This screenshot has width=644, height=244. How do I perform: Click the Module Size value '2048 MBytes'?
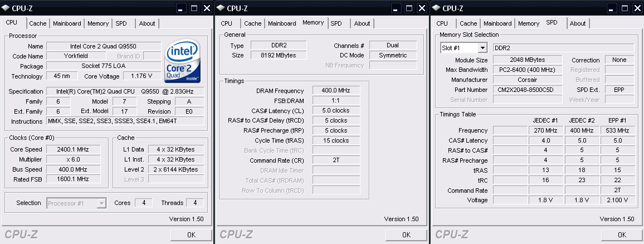tap(528, 60)
